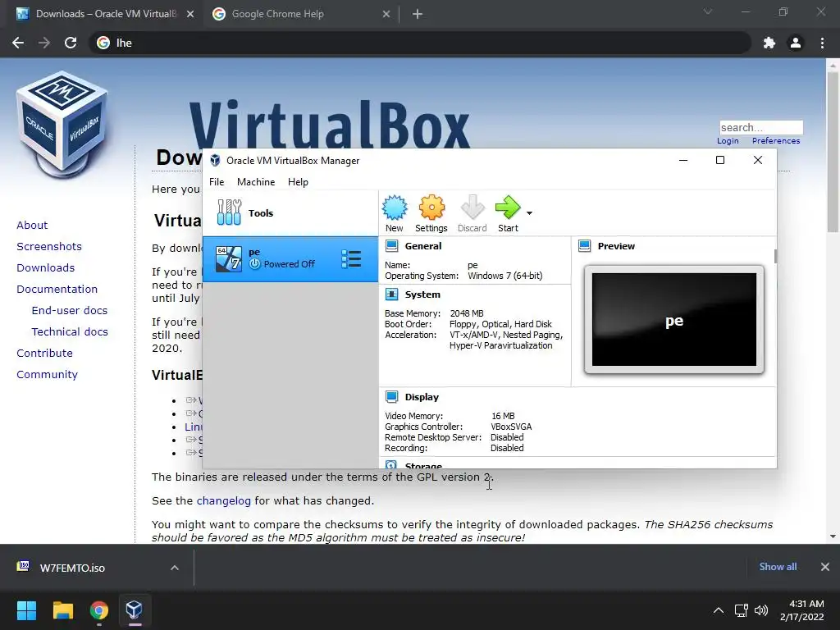Select the Tools entry icon

(230, 212)
